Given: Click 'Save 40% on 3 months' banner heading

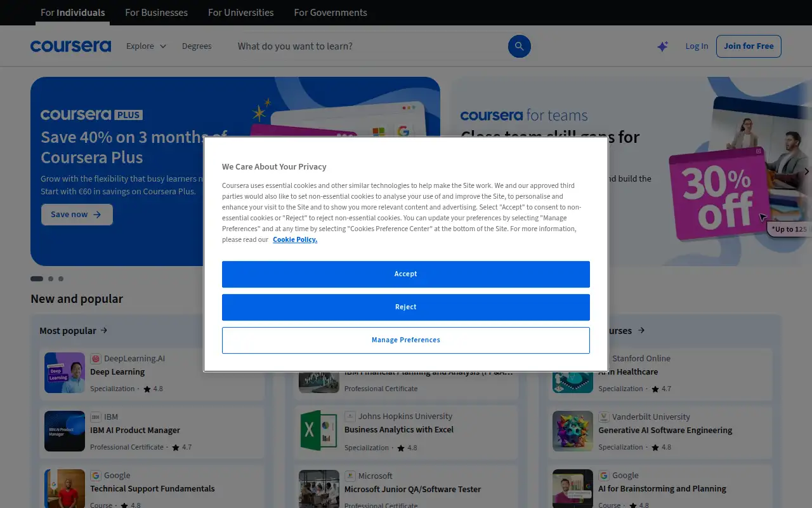Looking at the screenshot, I should (133, 147).
